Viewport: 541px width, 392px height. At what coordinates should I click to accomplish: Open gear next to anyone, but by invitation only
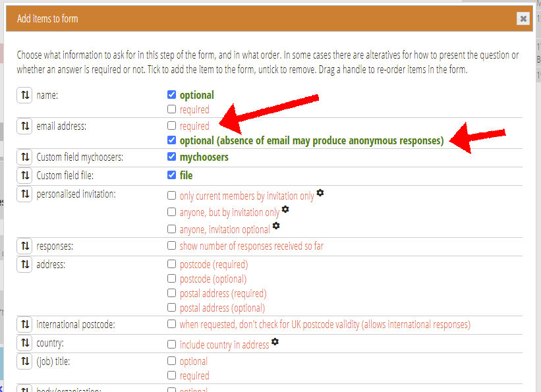click(285, 209)
